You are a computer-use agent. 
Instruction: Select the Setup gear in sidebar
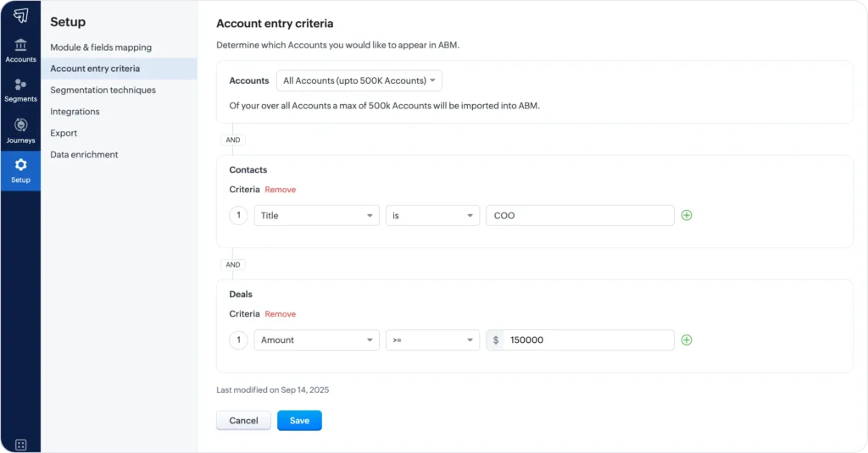20,171
